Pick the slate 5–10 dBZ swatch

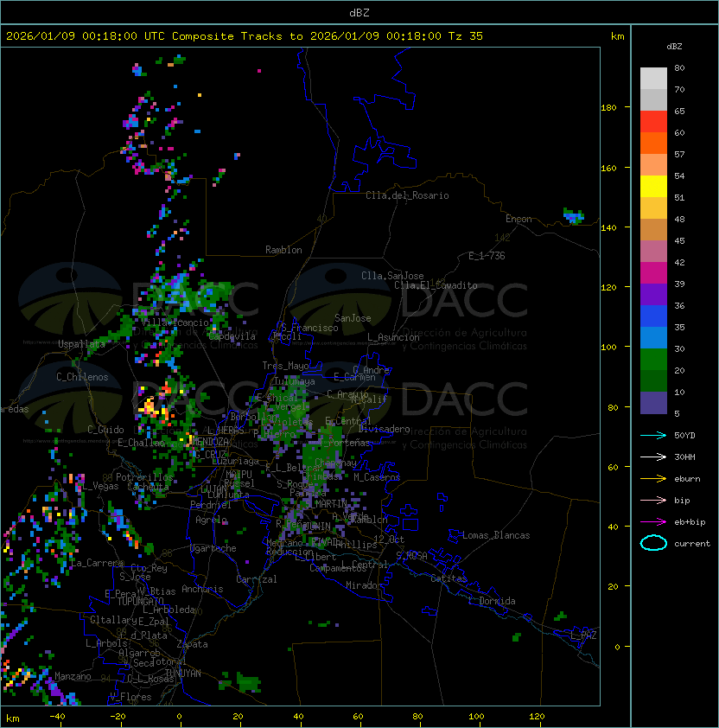[x=653, y=403]
